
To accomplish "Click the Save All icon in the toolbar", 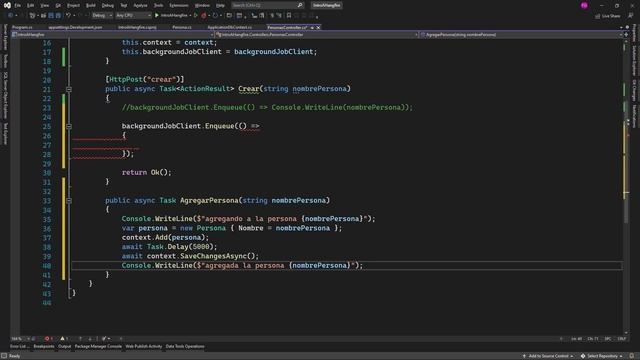I will click(58, 16).
